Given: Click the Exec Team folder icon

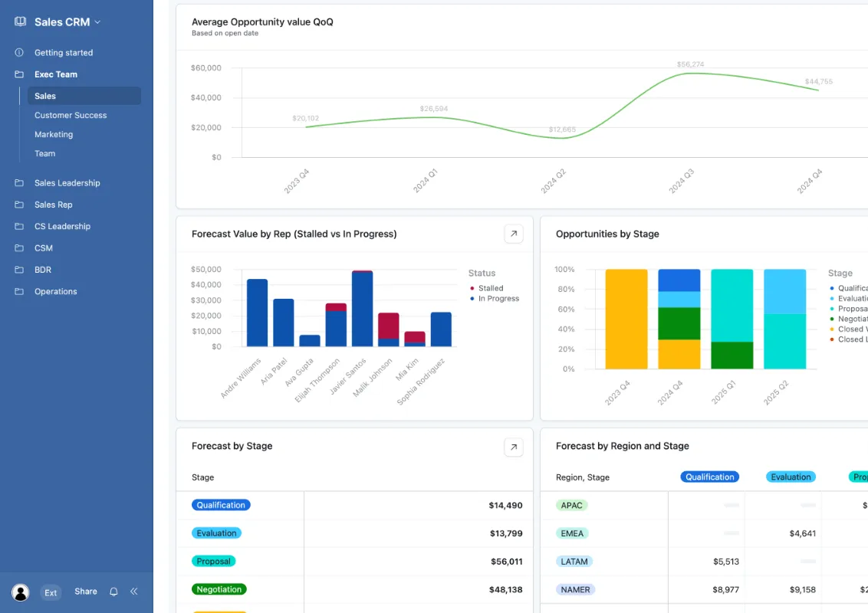Looking at the screenshot, I should [18, 74].
